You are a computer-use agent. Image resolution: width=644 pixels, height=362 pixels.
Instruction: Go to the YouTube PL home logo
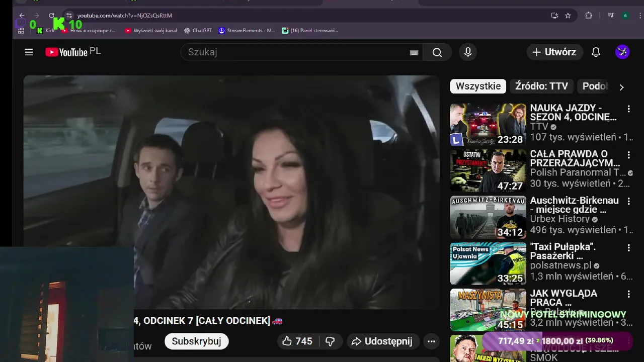pyautogui.click(x=73, y=52)
